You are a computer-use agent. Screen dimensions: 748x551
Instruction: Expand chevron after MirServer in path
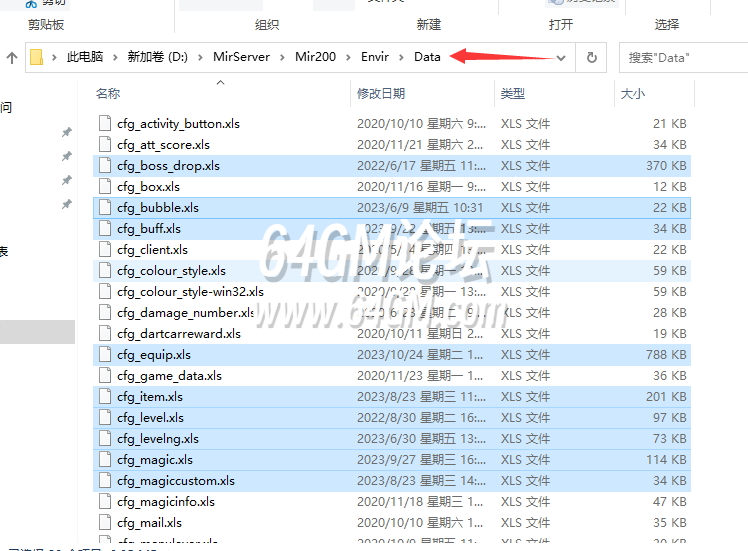[282, 57]
